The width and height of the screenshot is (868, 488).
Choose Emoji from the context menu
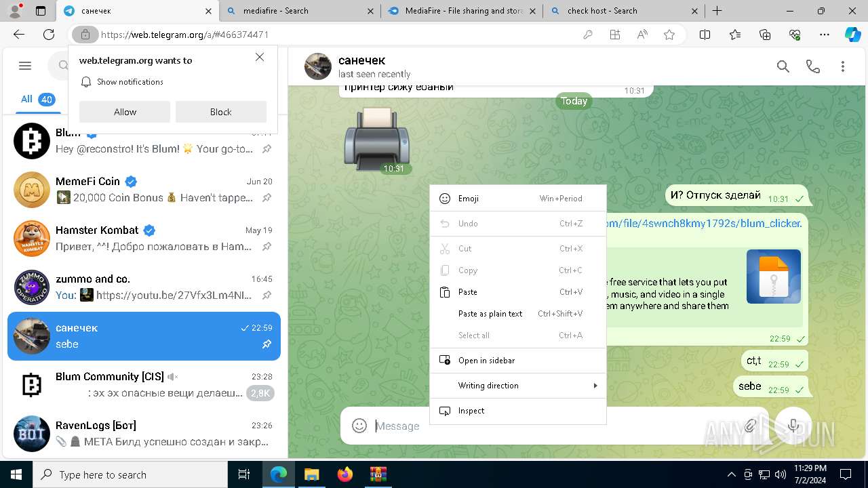(518, 199)
